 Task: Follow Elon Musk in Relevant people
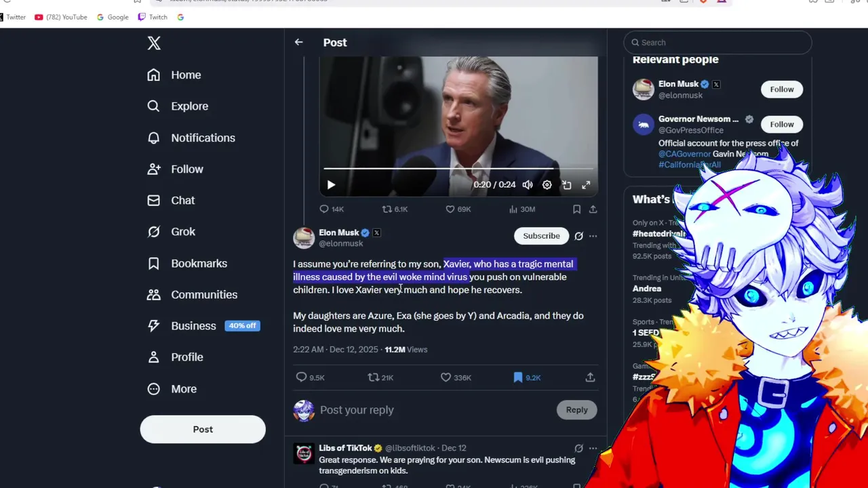pyautogui.click(x=782, y=89)
